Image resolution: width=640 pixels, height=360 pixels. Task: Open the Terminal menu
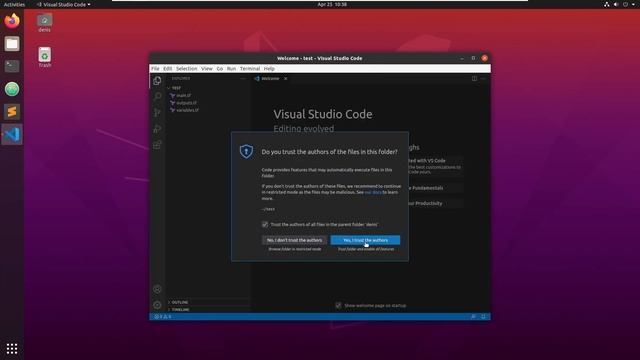tap(250, 69)
